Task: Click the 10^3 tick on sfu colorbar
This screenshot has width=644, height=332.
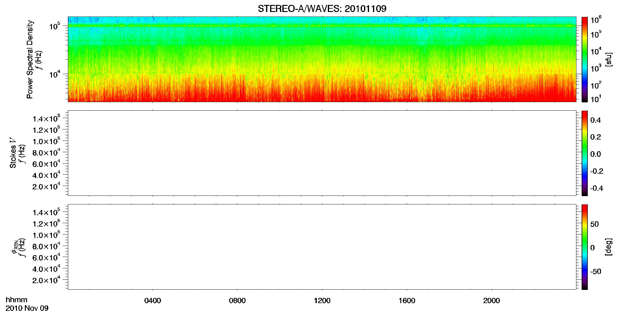Action: click(x=596, y=68)
